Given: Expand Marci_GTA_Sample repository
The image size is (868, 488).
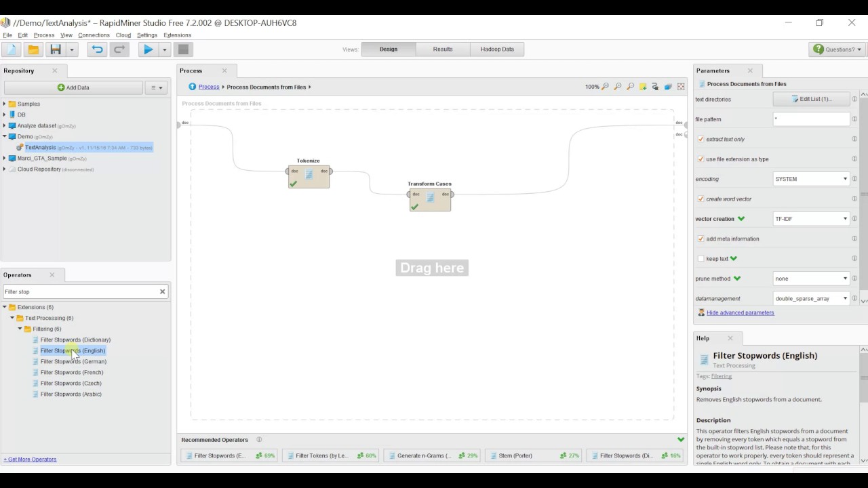Looking at the screenshot, I should tap(4, 158).
